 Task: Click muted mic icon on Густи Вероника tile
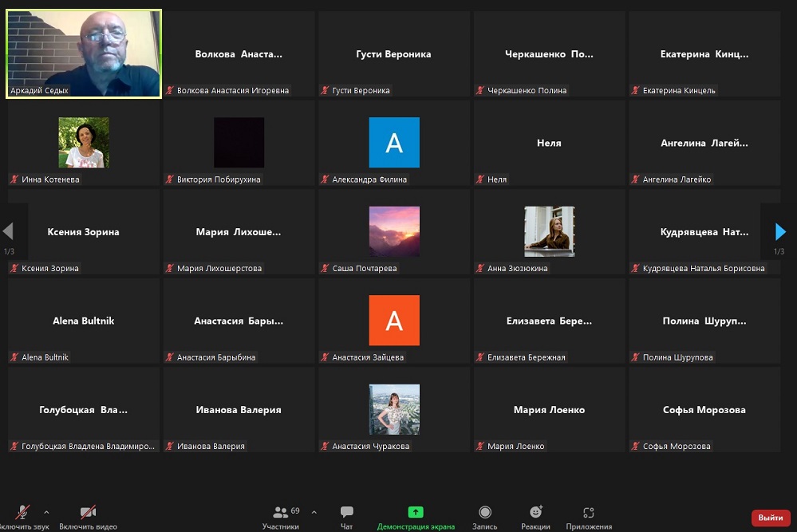[325, 91]
